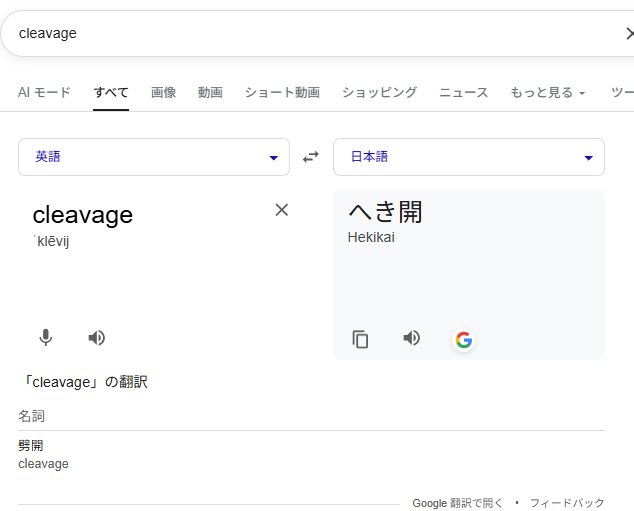Click the Google logo icon in translation panel

(x=463, y=339)
